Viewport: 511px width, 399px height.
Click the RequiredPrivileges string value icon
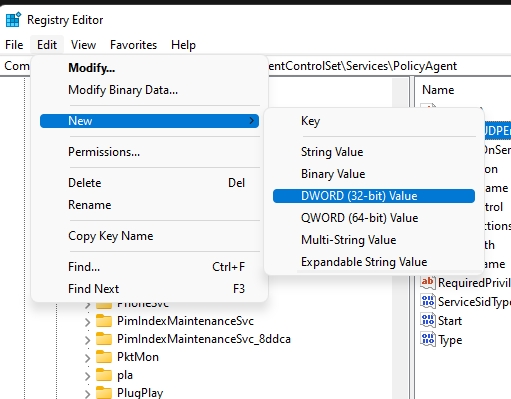[x=428, y=283]
